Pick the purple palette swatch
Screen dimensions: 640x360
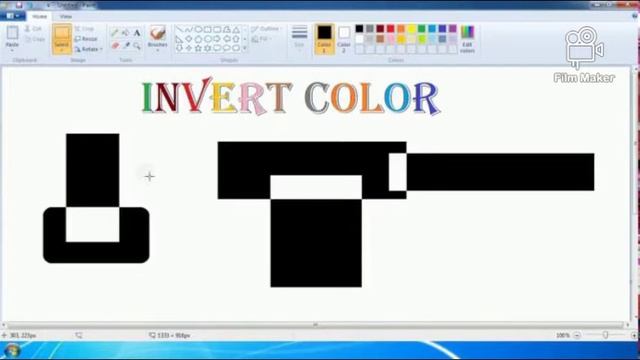pyautogui.click(x=453, y=29)
